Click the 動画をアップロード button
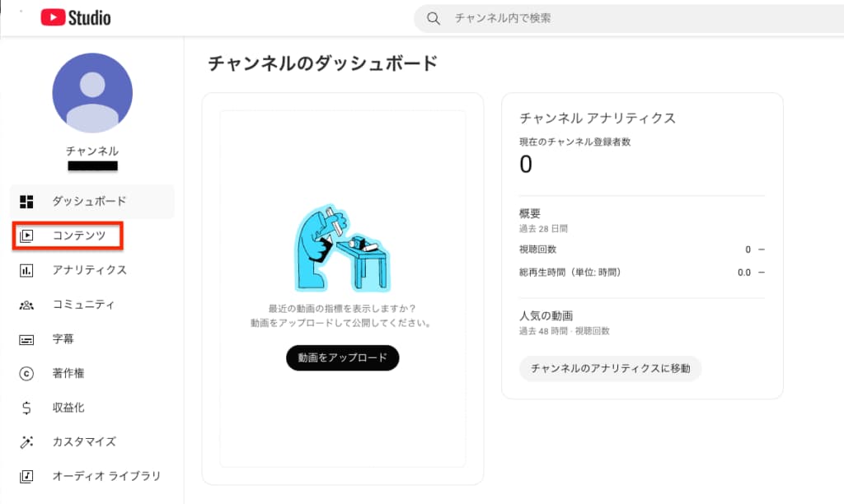844x504 pixels. point(342,357)
